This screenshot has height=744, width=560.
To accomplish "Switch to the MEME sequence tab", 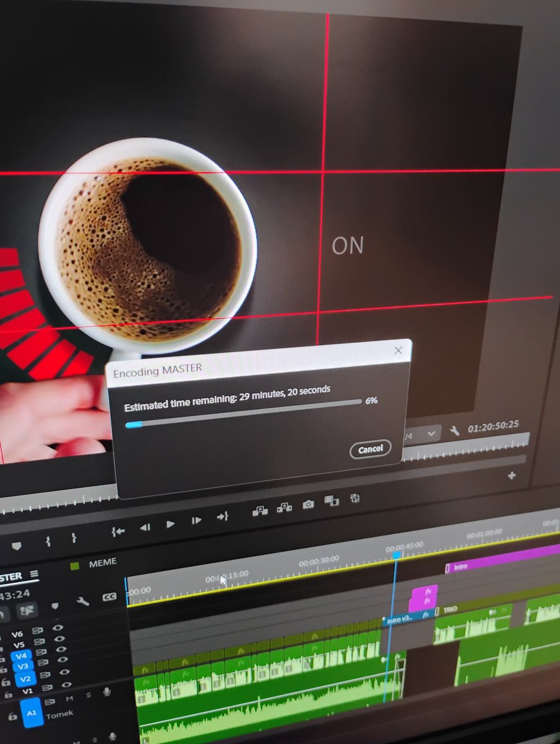I will coord(103,563).
